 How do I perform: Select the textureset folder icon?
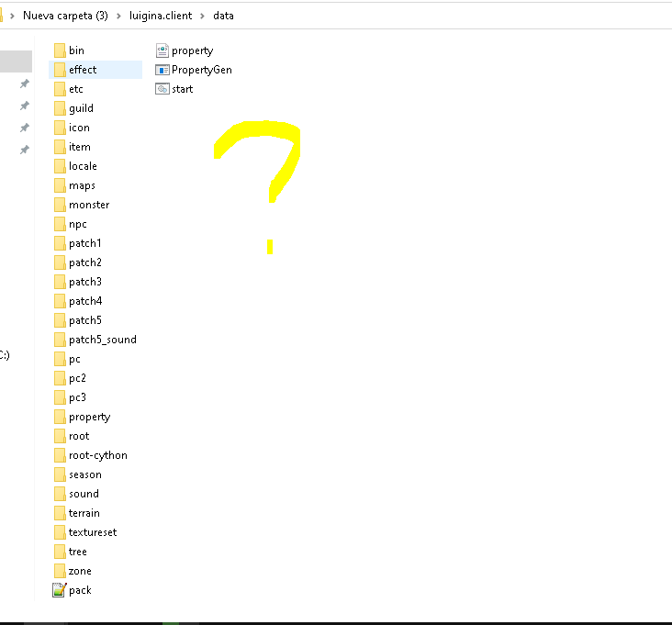tap(60, 532)
